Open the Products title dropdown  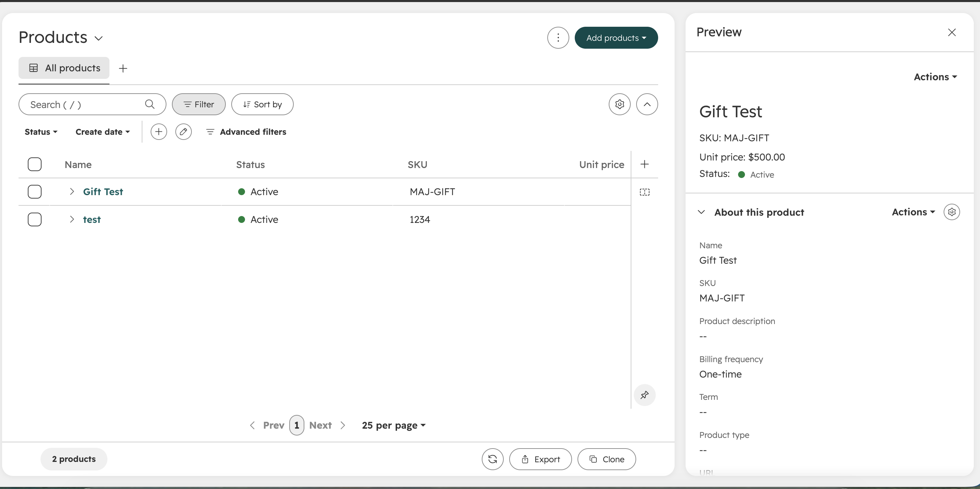[61, 37]
